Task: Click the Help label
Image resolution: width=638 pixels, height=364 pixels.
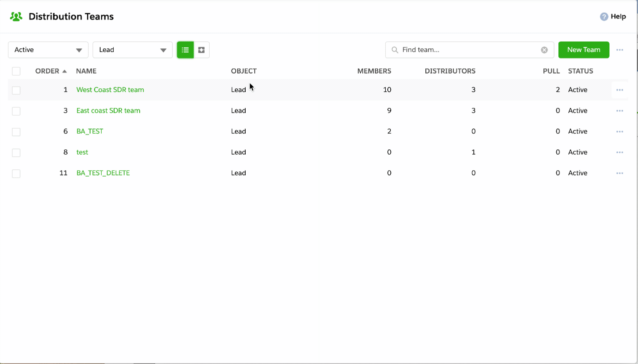Action: pyautogui.click(x=618, y=16)
